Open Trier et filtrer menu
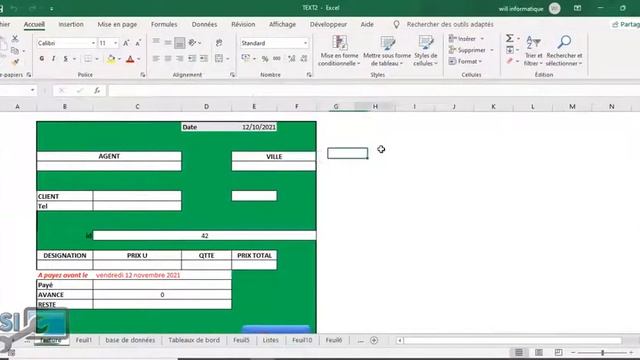 pyautogui.click(x=533, y=51)
